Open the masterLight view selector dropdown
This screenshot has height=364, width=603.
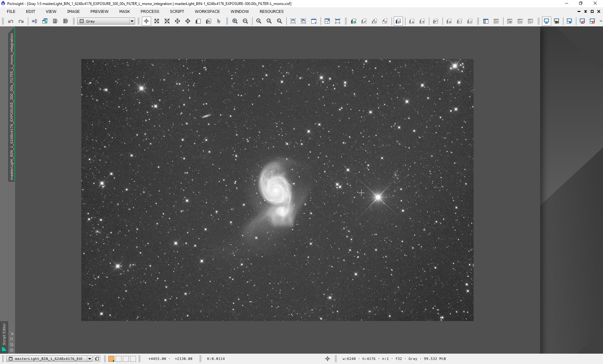(x=50, y=359)
